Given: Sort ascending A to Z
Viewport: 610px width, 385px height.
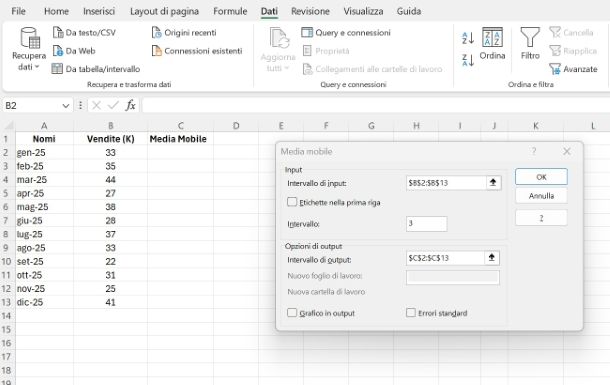Looking at the screenshot, I should pyautogui.click(x=468, y=38).
